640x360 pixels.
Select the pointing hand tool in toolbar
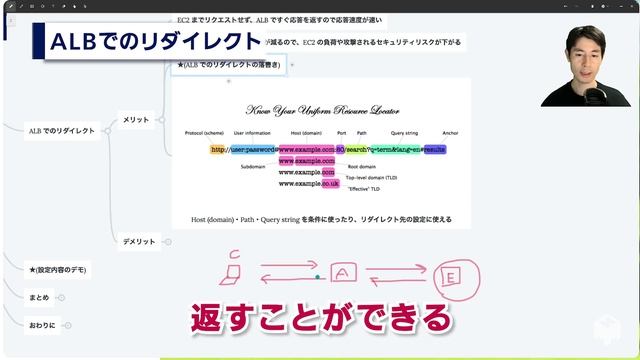click(x=74, y=6)
